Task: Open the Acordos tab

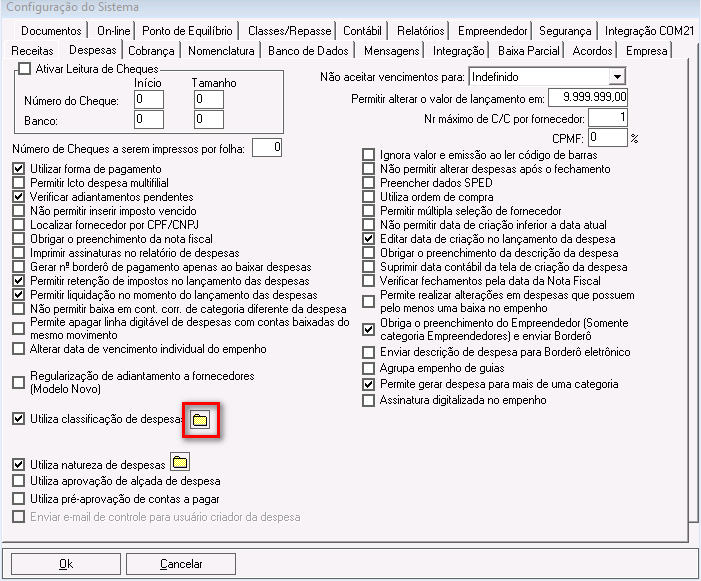Action: (x=592, y=51)
